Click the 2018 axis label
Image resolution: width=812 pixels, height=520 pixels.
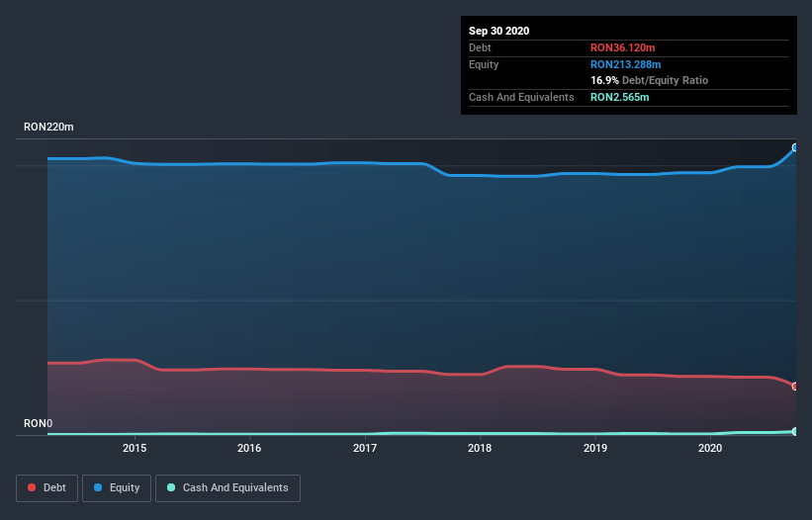[x=480, y=448]
